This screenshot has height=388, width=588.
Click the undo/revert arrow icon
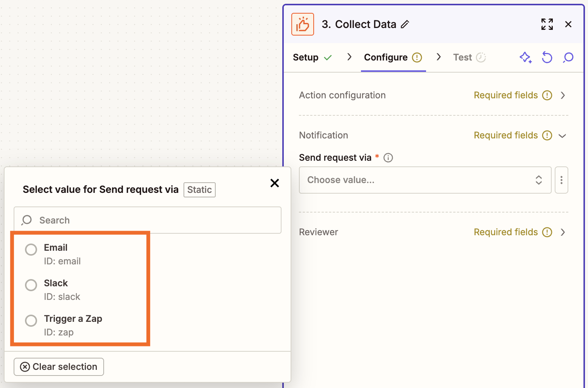[547, 57]
